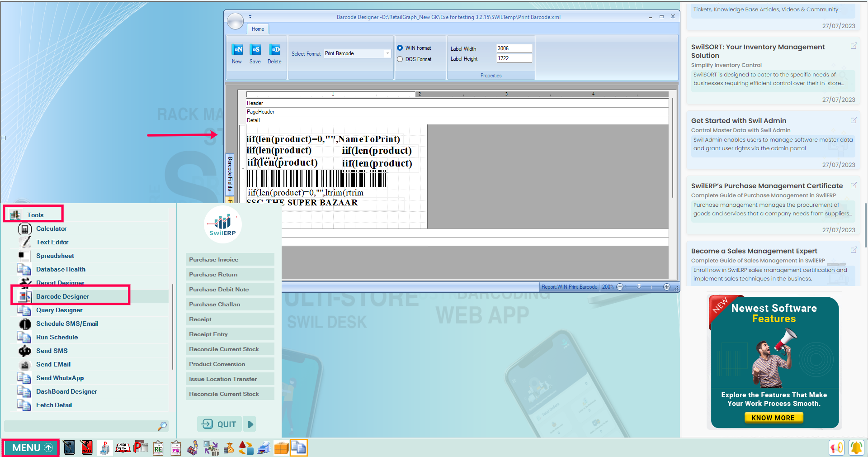The image size is (868, 457).
Task: Click KNOW MORE on Newest Software Features
Action: tap(774, 418)
